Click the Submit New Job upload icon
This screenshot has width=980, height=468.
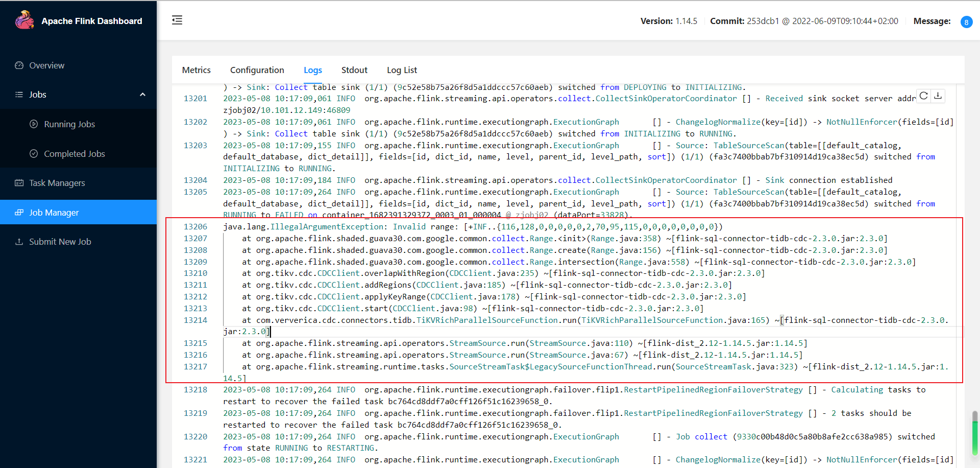(19, 242)
